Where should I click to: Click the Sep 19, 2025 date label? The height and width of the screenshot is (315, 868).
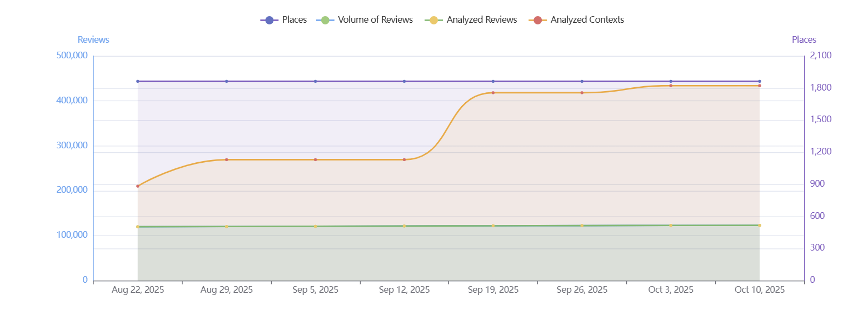pyautogui.click(x=493, y=290)
